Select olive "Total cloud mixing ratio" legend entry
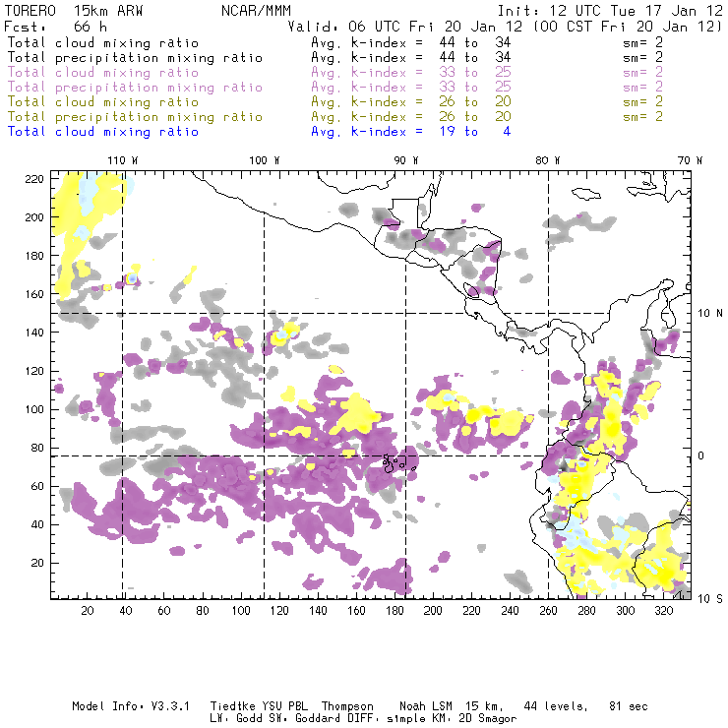 tap(103, 102)
